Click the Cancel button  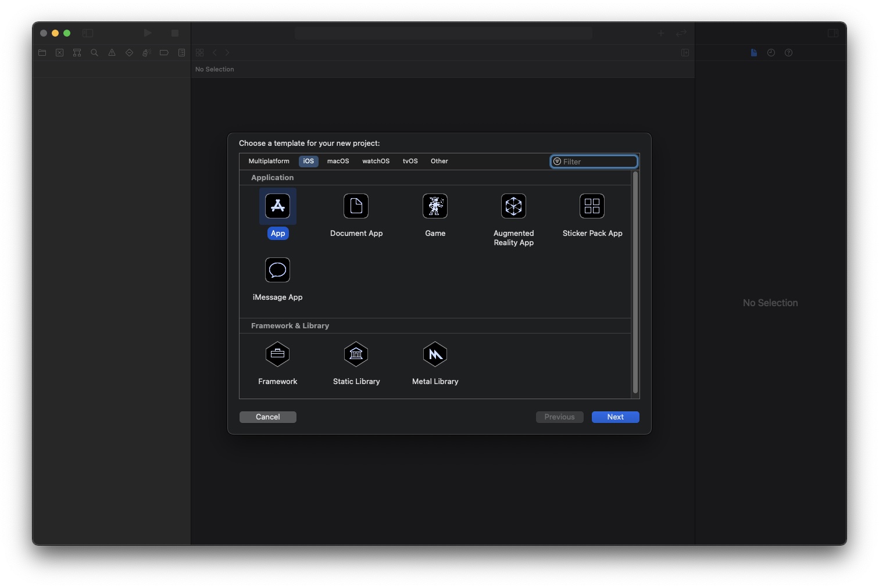coord(268,417)
